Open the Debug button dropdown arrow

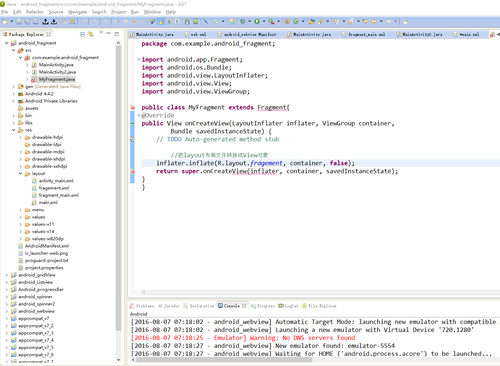point(249,22)
